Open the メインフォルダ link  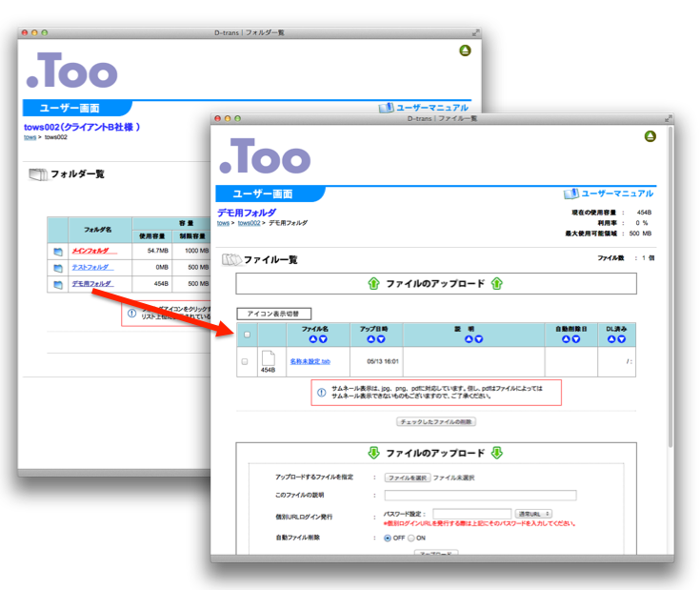(92, 252)
